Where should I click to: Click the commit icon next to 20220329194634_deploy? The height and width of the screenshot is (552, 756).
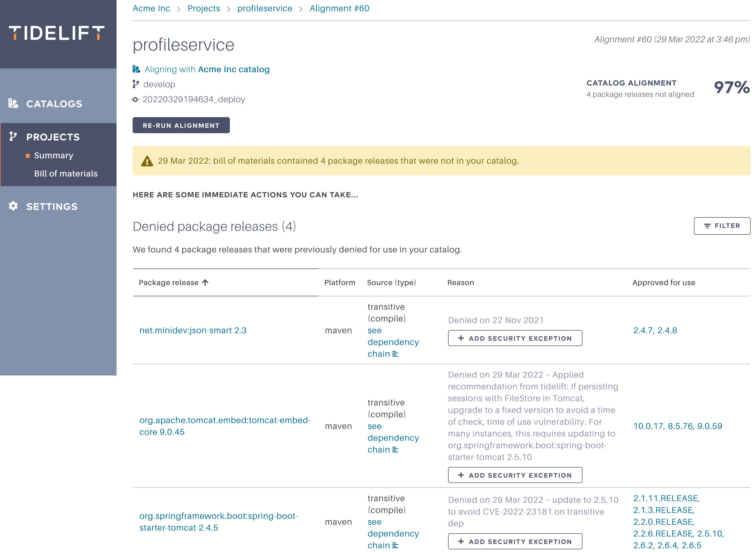tap(135, 99)
